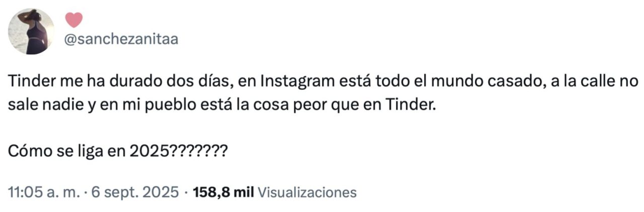Open the @sanchezanitaa profile handle
The height and width of the screenshot is (212, 644).
pos(121,40)
